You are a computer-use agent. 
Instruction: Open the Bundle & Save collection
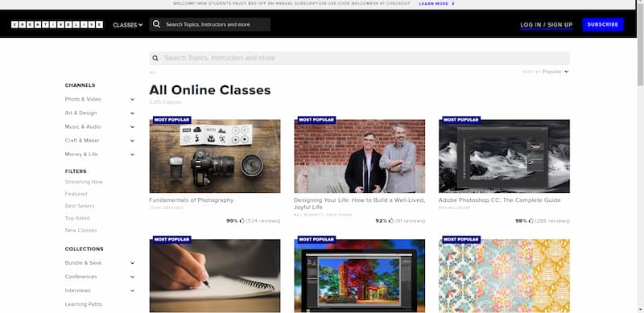84,263
